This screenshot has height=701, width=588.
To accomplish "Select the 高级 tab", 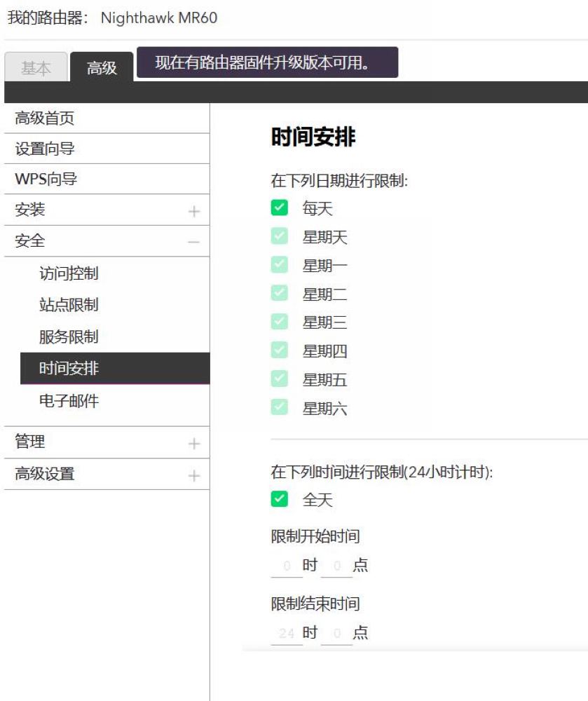I will click(102, 68).
